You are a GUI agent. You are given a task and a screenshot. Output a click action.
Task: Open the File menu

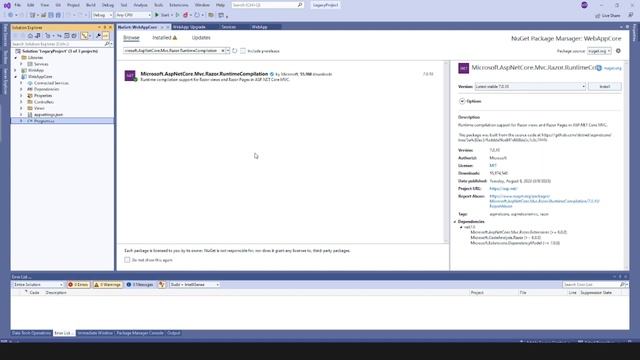tap(18, 5)
